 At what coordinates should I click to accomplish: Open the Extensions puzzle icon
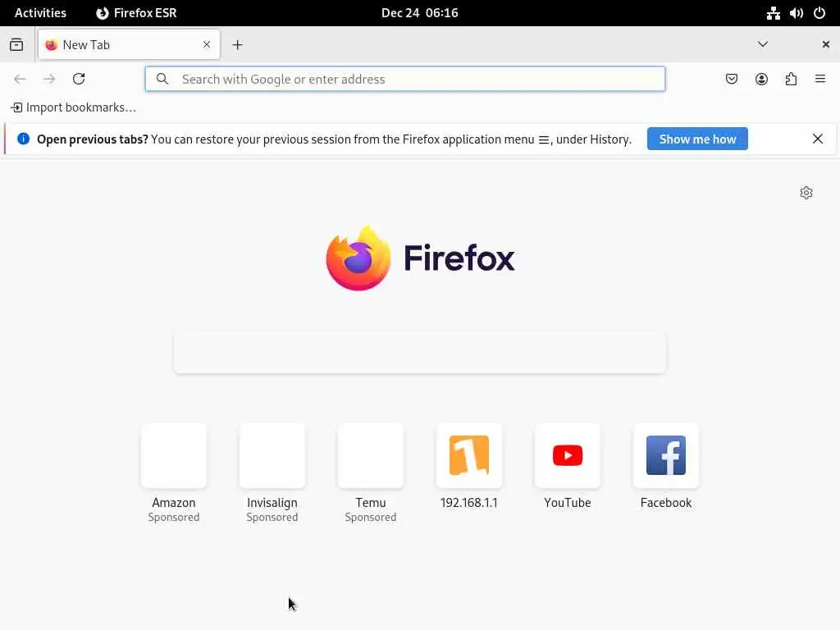coord(791,80)
